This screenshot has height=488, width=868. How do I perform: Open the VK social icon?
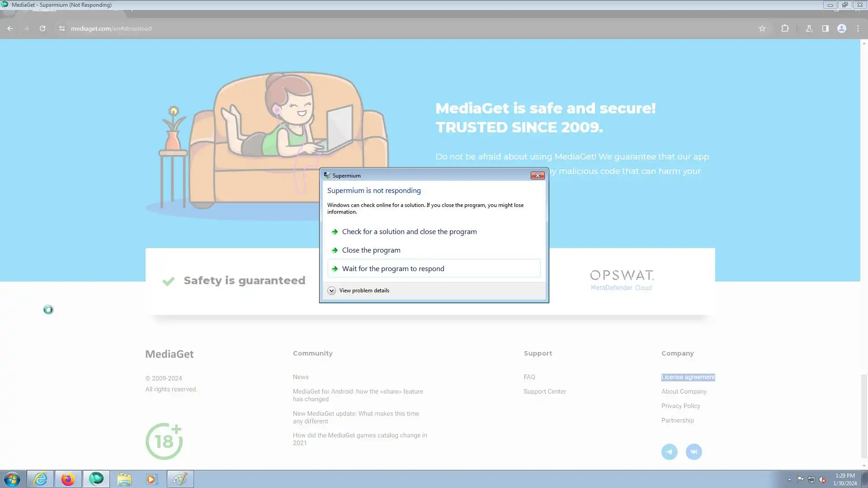pos(694,452)
